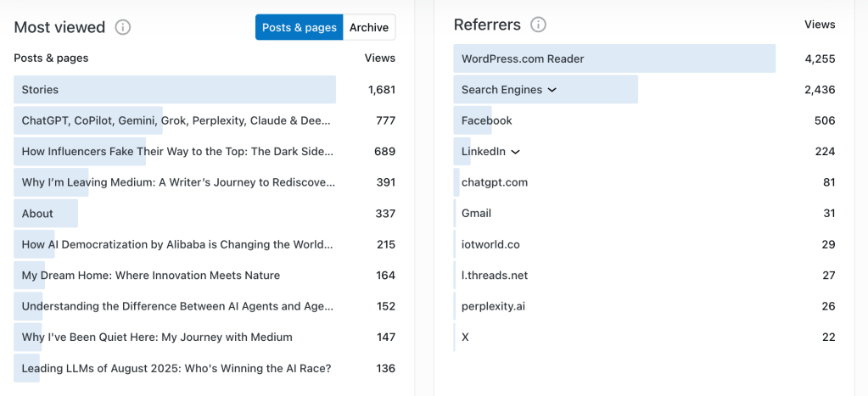Viewport: 868px width, 396px height.
Task: Click the info icon next to Referrers
Action: (x=538, y=25)
